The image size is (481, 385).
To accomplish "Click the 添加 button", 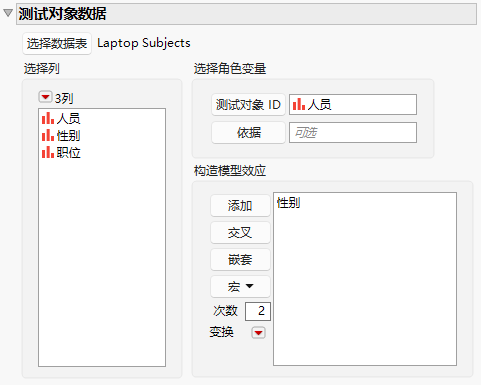I will tap(240, 206).
